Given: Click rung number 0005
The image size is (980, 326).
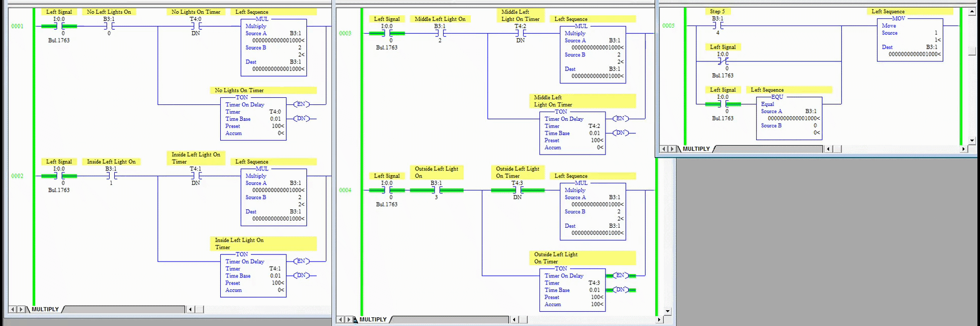Looking at the screenshot, I should (x=669, y=26).
